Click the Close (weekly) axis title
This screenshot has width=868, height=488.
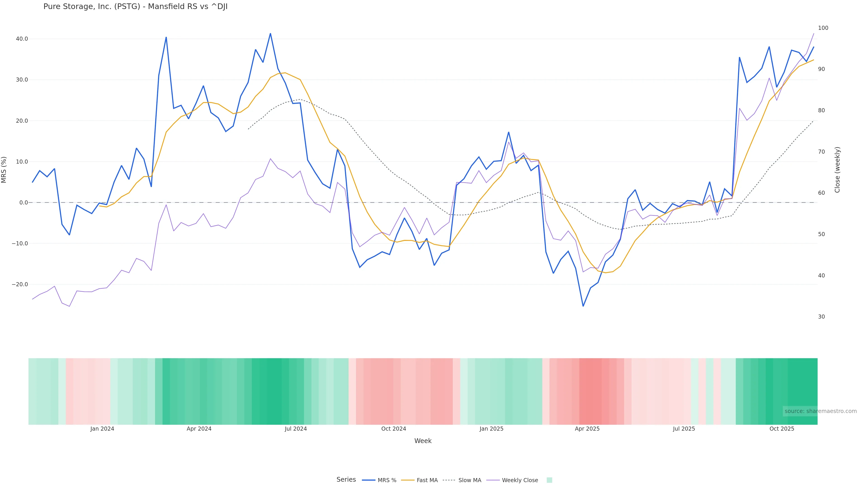[x=837, y=170]
